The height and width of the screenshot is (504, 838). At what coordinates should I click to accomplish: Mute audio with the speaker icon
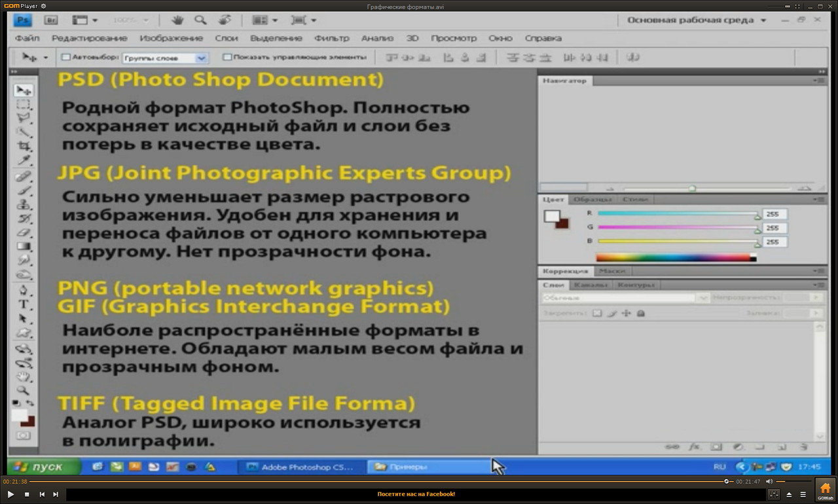click(x=770, y=482)
